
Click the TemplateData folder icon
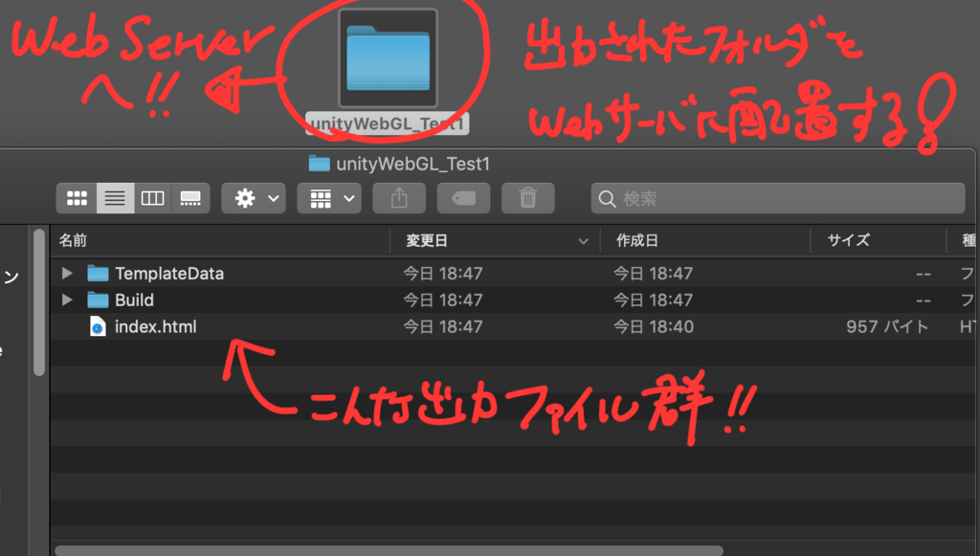pos(98,273)
